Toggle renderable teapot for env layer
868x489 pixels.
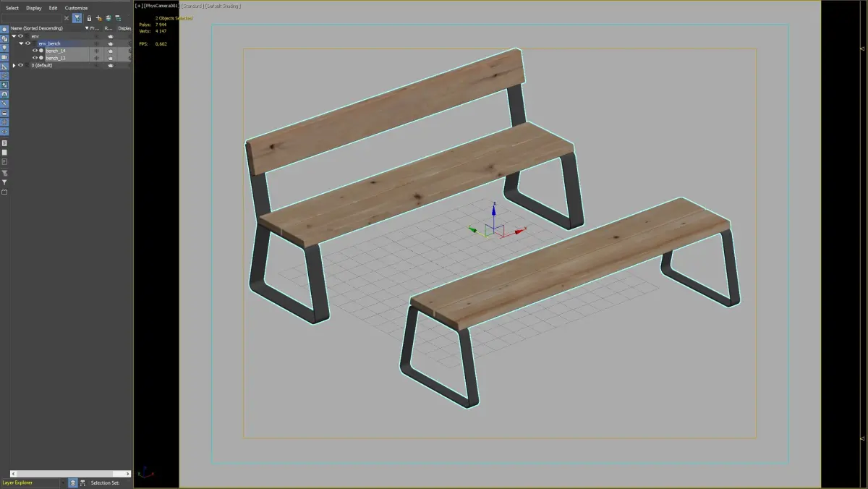(x=111, y=36)
